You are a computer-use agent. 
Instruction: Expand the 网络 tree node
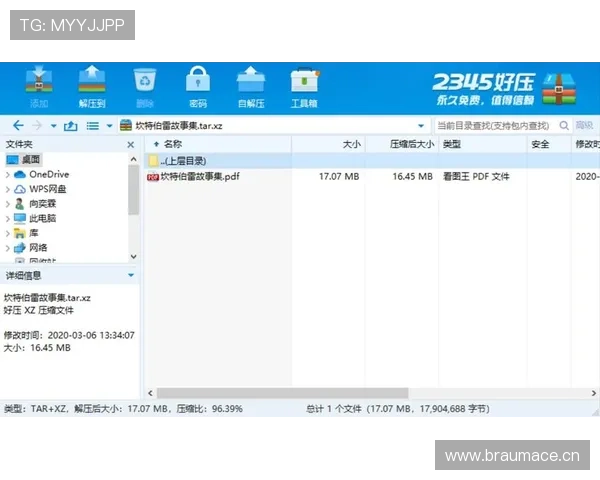tap(8, 248)
